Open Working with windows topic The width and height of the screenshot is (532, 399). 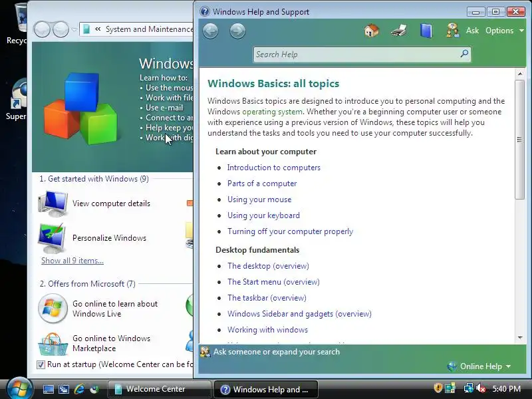[267, 330]
